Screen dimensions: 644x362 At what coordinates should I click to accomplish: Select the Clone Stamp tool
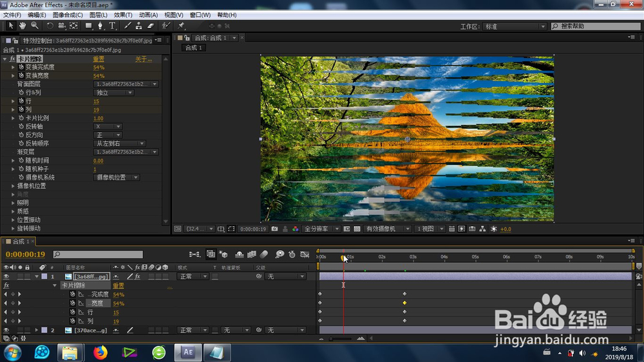tap(139, 26)
